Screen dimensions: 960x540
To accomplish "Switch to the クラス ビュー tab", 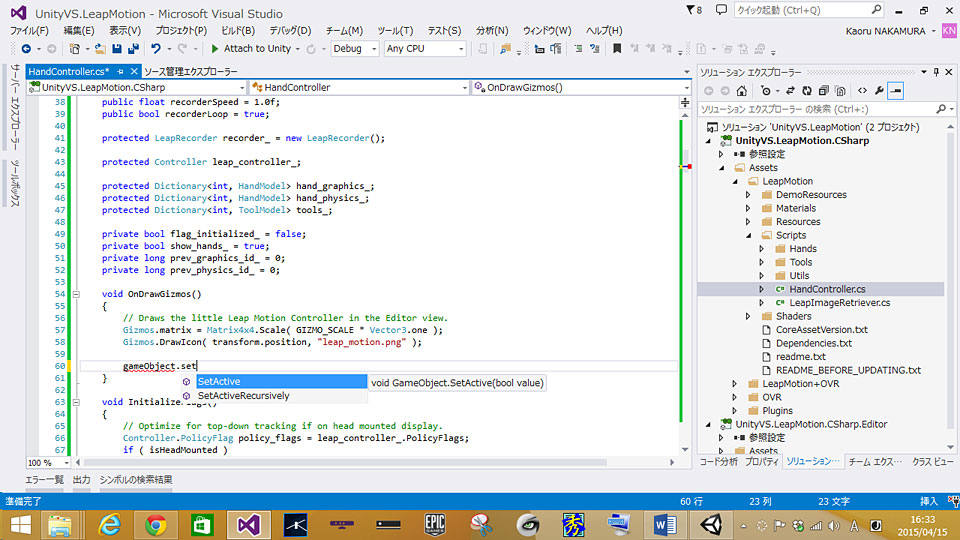I will pos(932,462).
